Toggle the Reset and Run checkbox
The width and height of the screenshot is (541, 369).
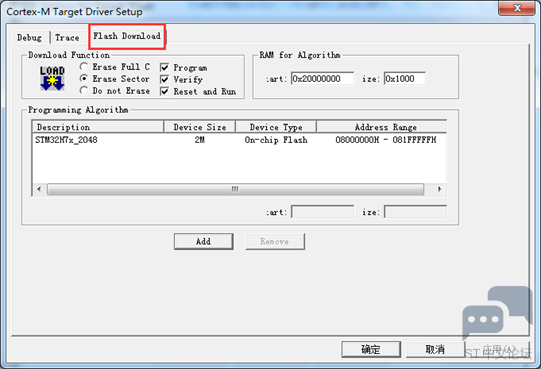click(x=165, y=91)
